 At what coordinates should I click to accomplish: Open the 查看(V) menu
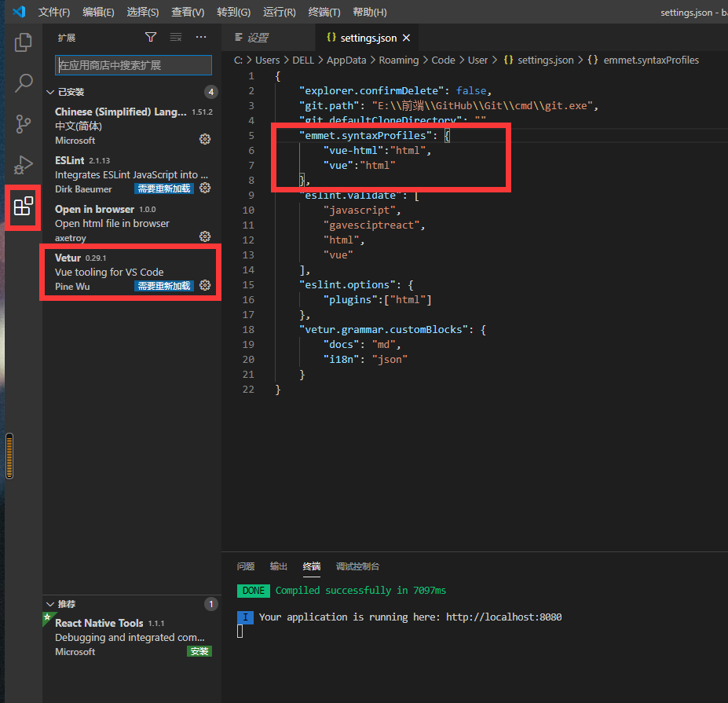coord(188,12)
